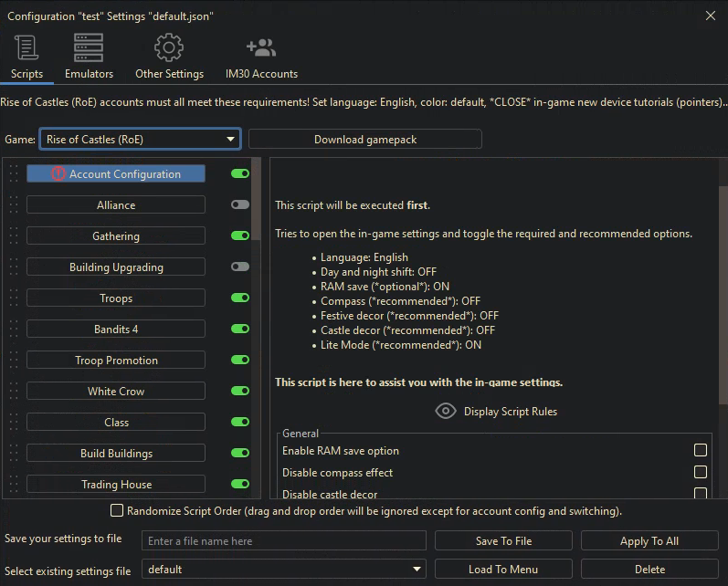Click the drag handle beside Gathering script
Screen dimensions: 728x586
click(x=14, y=236)
